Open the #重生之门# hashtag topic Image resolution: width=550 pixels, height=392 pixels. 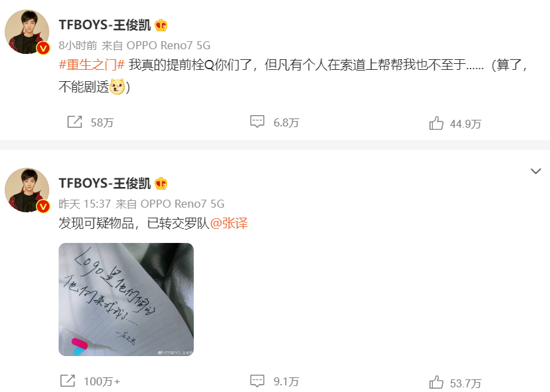point(91,65)
